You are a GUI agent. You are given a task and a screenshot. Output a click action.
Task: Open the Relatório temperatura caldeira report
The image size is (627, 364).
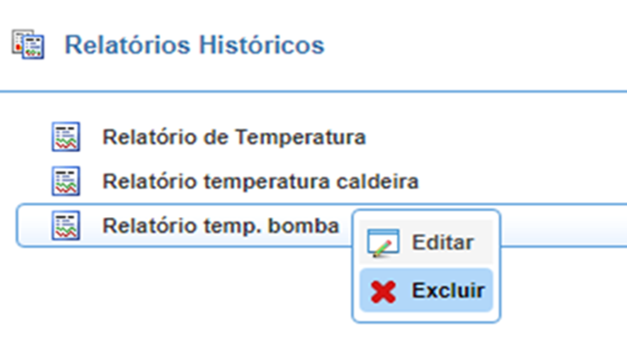pos(260,181)
